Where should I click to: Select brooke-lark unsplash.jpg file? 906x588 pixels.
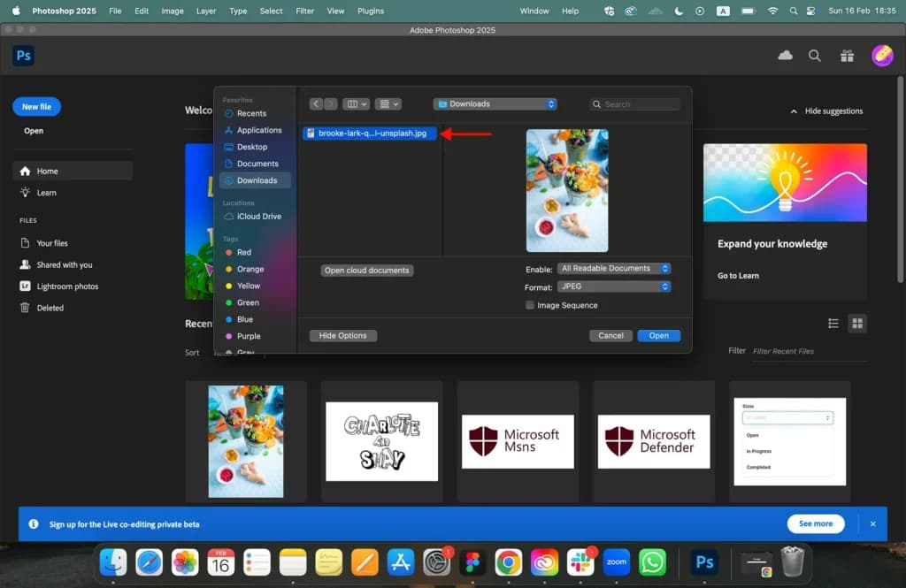coord(370,134)
